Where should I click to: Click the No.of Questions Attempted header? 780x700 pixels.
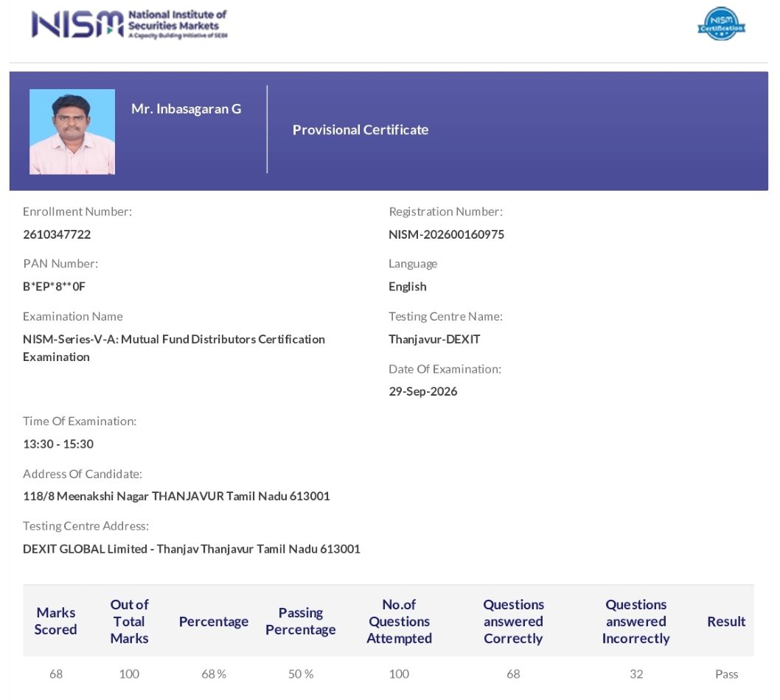click(x=399, y=621)
